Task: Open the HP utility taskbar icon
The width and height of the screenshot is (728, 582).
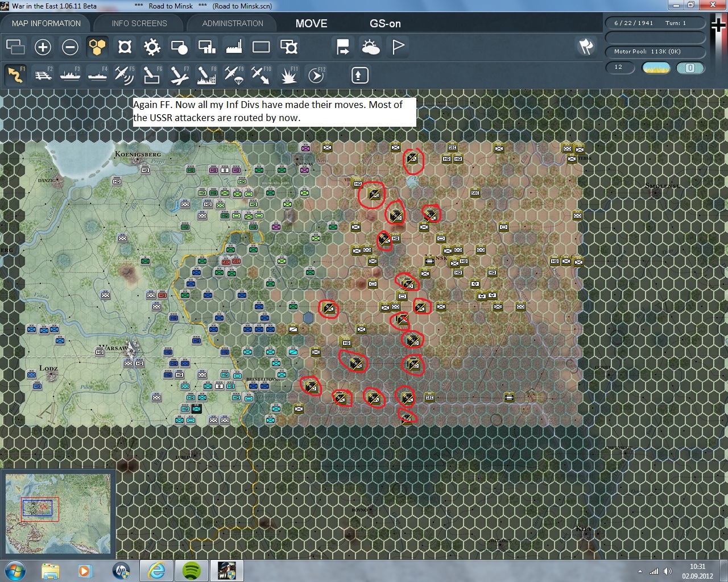Action: pos(121,570)
